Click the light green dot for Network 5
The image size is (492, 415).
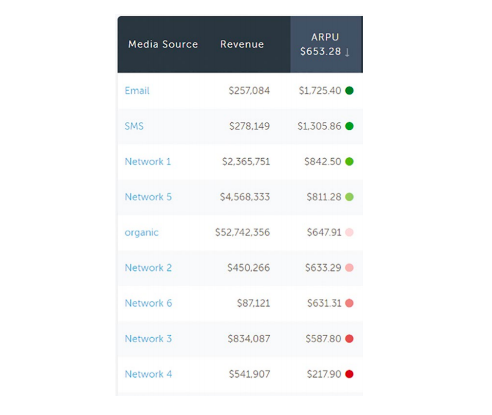click(x=349, y=197)
